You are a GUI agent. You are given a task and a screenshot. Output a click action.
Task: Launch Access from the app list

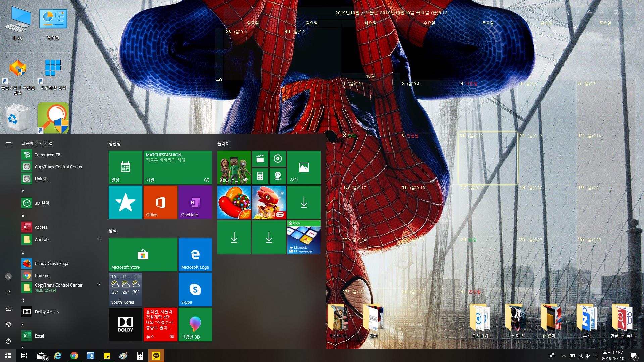(61, 227)
